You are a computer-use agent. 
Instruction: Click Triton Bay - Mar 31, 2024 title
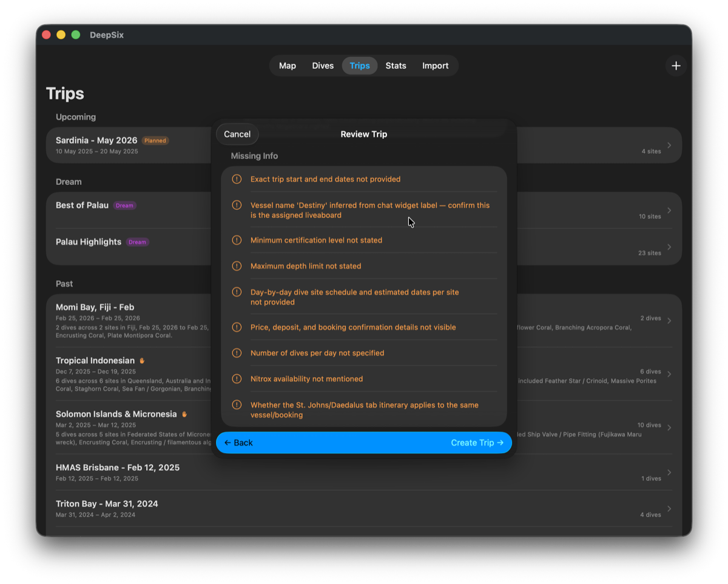tap(107, 503)
